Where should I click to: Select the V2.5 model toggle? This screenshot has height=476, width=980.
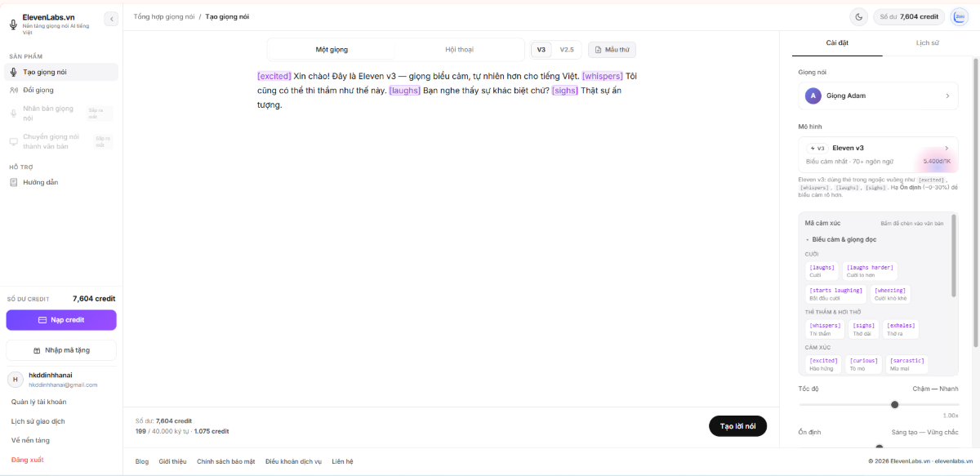[x=567, y=50]
